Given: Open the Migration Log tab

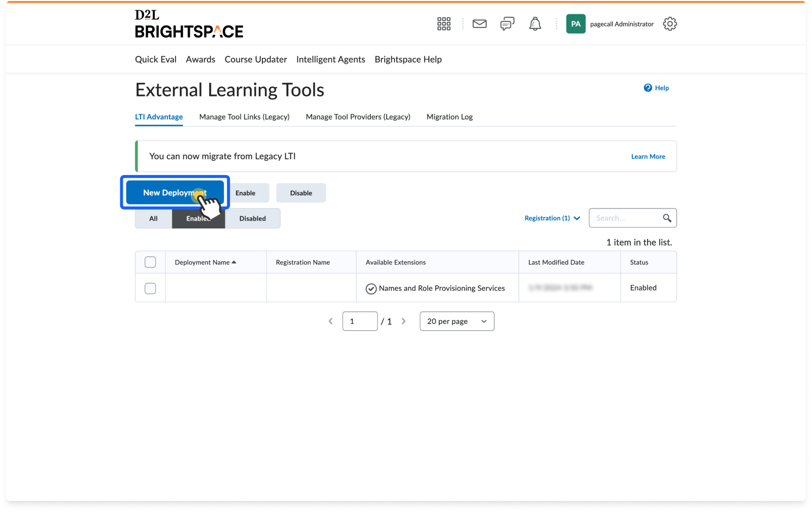Looking at the screenshot, I should tap(450, 117).
